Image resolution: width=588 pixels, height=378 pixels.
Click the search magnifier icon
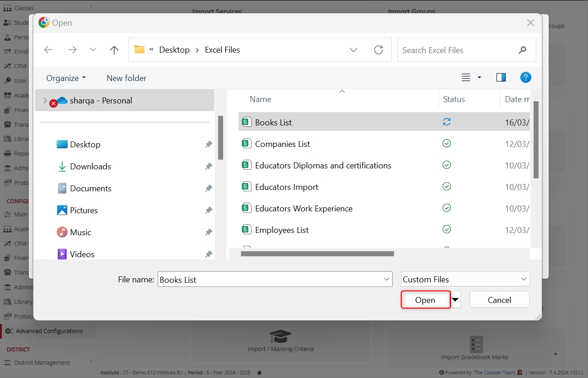pos(522,50)
